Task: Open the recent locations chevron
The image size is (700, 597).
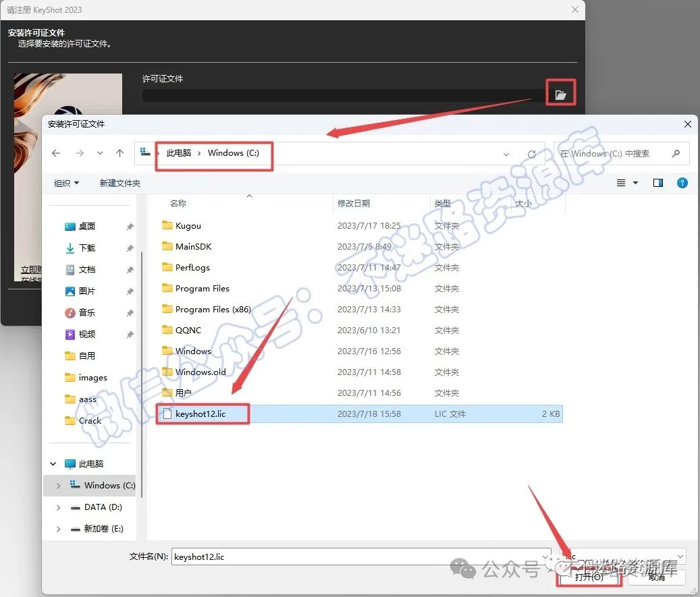Action: coord(100,153)
